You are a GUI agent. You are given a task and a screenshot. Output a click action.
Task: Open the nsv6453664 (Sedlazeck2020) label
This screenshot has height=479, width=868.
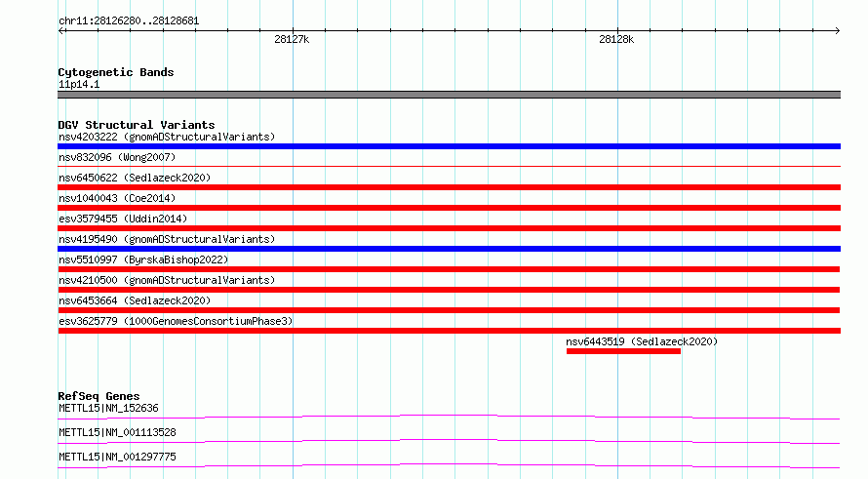[x=135, y=300]
